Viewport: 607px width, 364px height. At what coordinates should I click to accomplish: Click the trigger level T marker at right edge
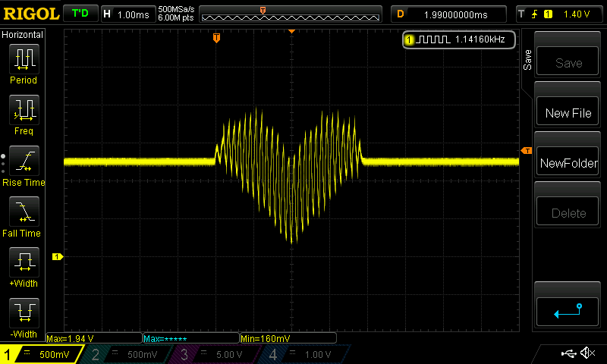[x=527, y=150]
